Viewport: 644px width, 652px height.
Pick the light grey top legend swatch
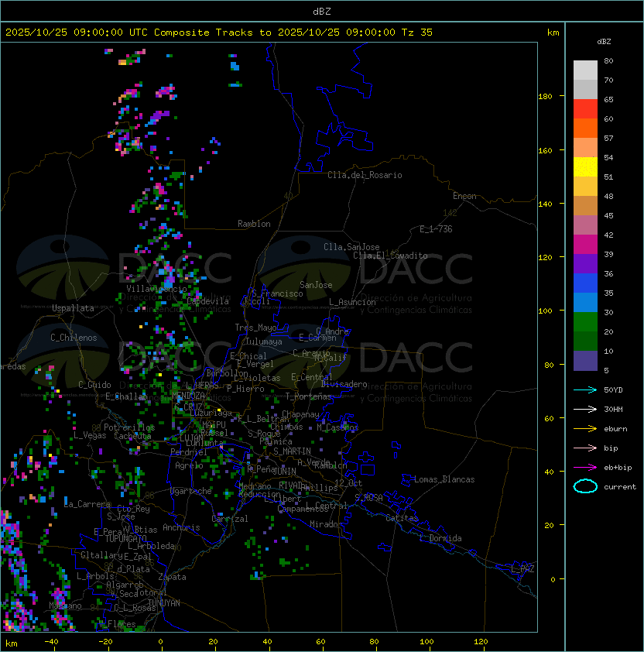click(585, 70)
